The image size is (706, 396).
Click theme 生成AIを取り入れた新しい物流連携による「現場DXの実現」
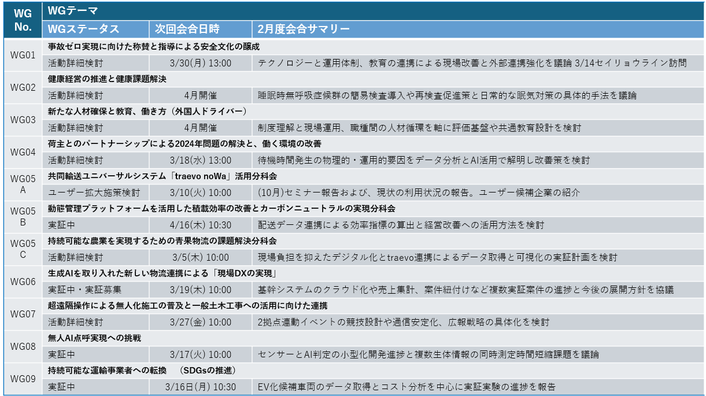163,273
